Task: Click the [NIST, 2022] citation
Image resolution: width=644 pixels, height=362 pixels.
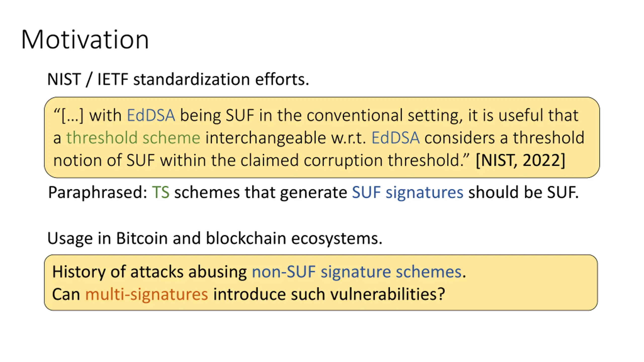Action: click(x=520, y=160)
